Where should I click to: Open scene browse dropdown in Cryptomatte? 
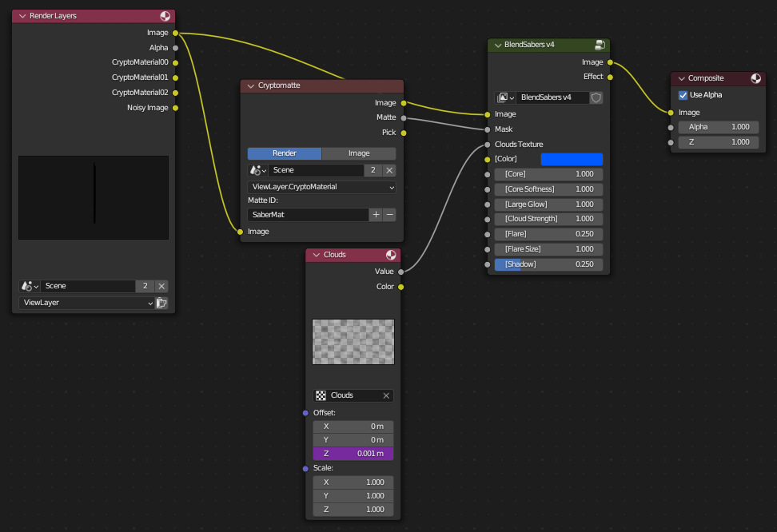pos(257,170)
